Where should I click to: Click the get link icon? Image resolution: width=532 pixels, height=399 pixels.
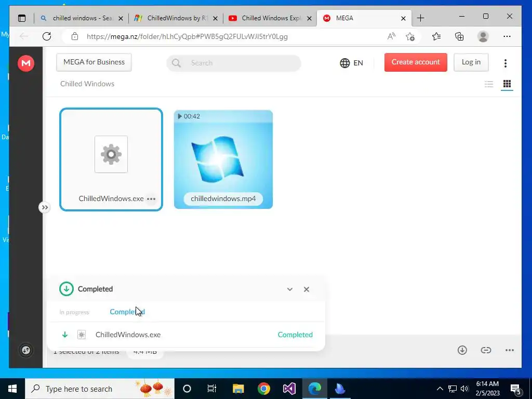486,350
